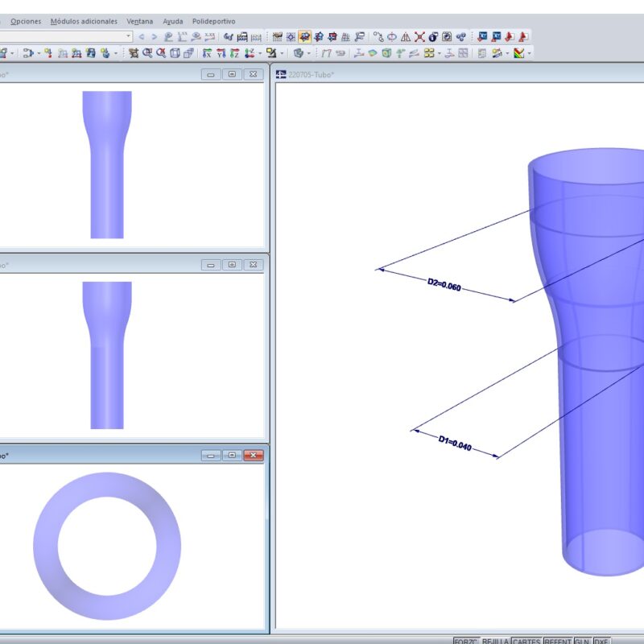The height and width of the screenshot is (644, 644).
Task: Open the dropdown beside the color scale icon
Action: [x=529, y=53]
